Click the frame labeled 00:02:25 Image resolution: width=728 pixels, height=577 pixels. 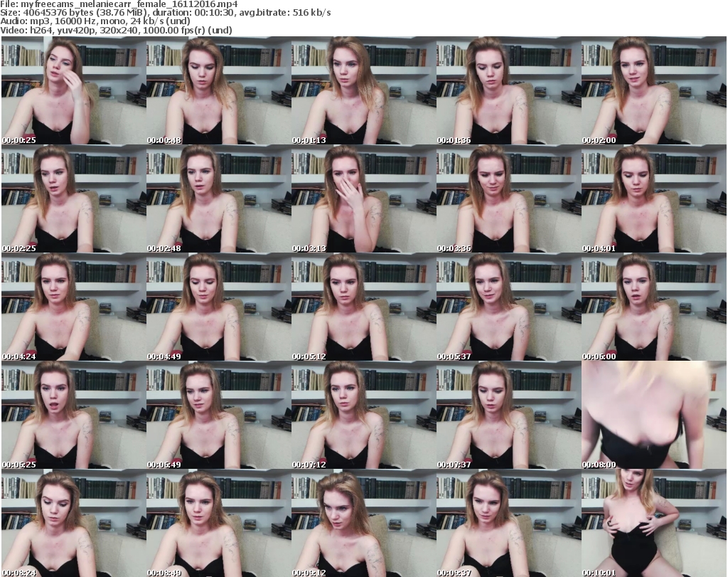pyautogui.click(x=73, y=199)
